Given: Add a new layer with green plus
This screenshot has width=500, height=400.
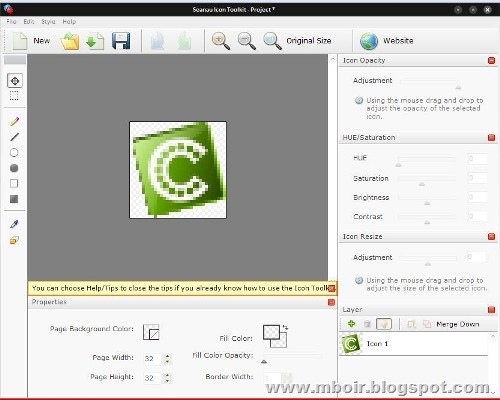Looking at the screenshot, I should click(x=351, y=324).
